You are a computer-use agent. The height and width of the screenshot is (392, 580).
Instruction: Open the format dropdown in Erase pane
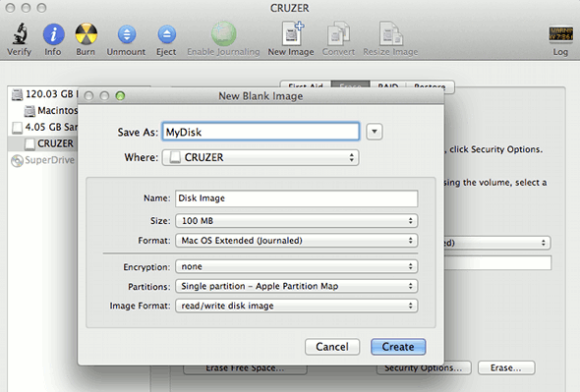[x=497, y=243]
